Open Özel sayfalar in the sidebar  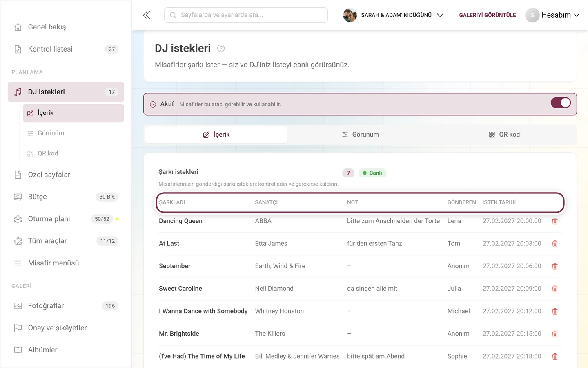coord(66,175)
